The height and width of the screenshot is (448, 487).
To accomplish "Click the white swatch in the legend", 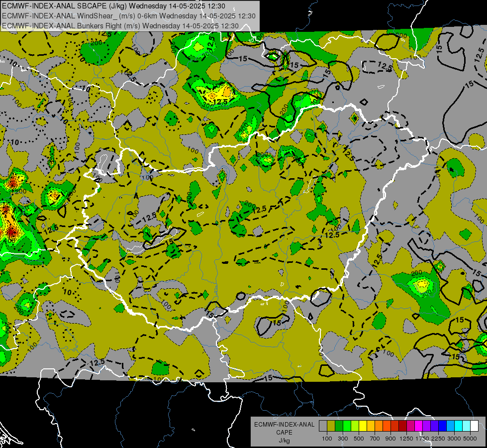I will (x=474, y=426).
